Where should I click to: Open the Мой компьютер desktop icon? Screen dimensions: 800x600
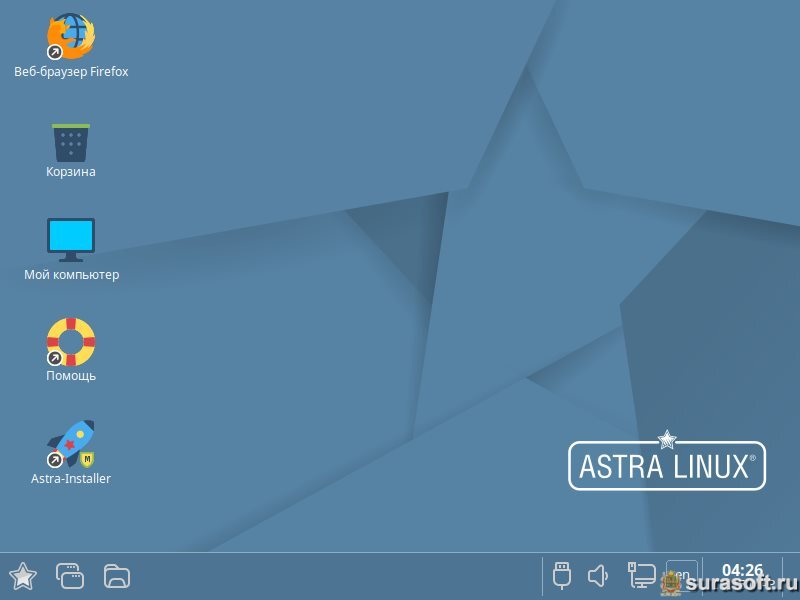pos(71,240)
